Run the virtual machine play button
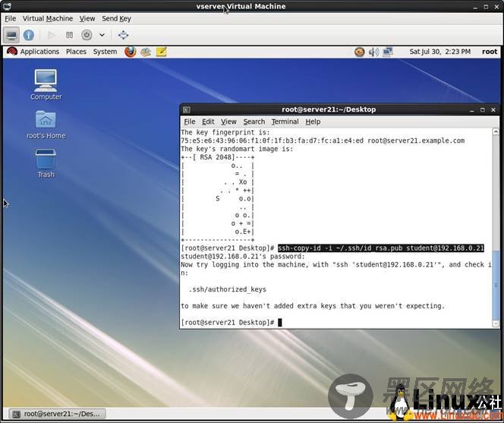This screenshot has height=423, width=504. (51, 35)
